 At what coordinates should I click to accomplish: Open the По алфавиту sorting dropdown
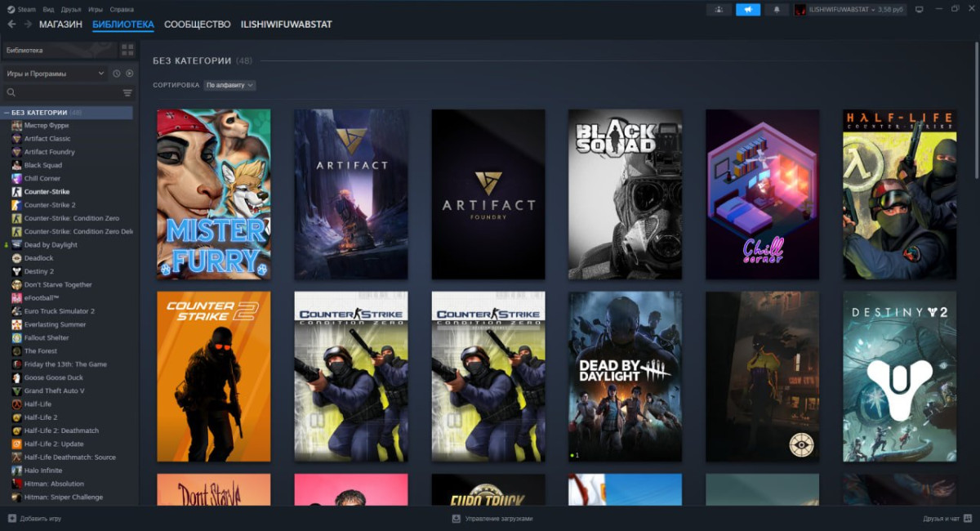[x=229, y=85]
